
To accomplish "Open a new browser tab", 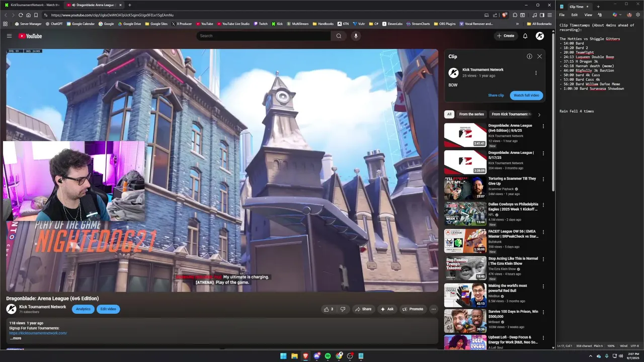I will point(129,5).
